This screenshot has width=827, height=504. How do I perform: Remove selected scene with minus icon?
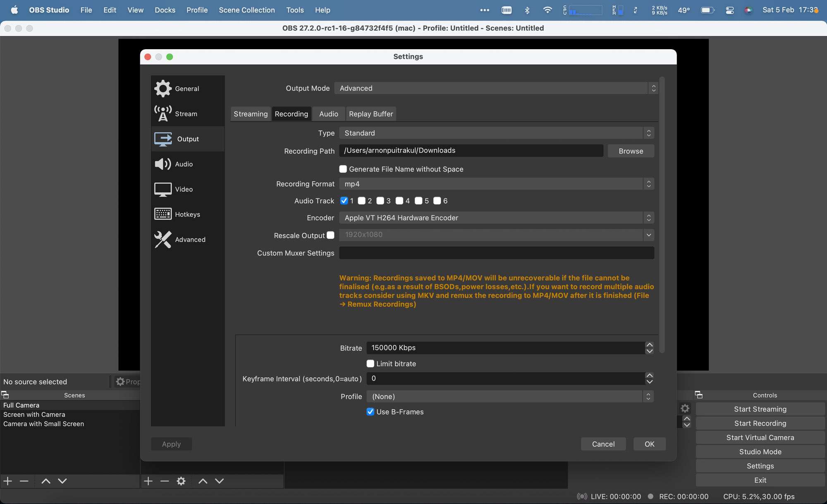coord(24,481)
